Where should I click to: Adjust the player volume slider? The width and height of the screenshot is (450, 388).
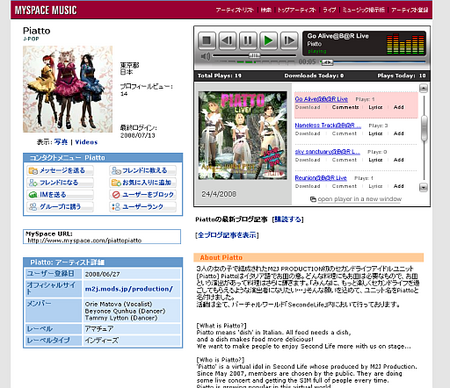255,55
